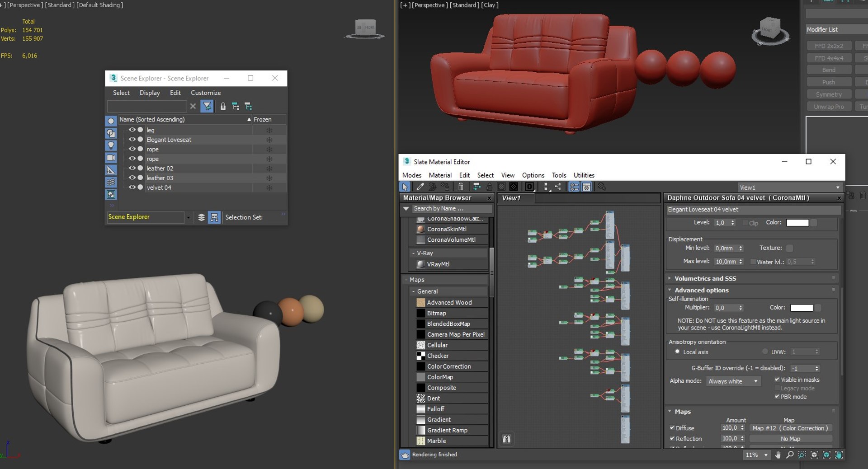Screen dimensions: 868x469
Task: Toggle Display Cameras filter in Scene Explorer
Action: [x=111, y=158]
